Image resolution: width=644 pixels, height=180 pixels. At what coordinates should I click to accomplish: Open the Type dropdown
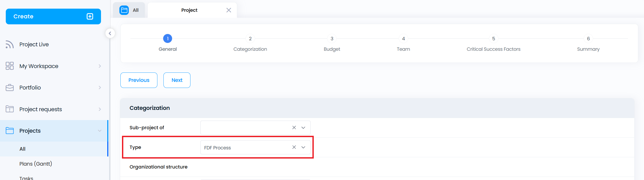(303, 147)
